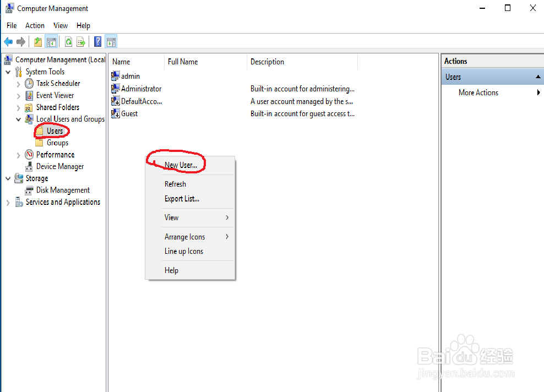Open the View menu in menu bar
The width and height of the screenshot is (544, 392).
pyautogui.click(x=61, y=26)
